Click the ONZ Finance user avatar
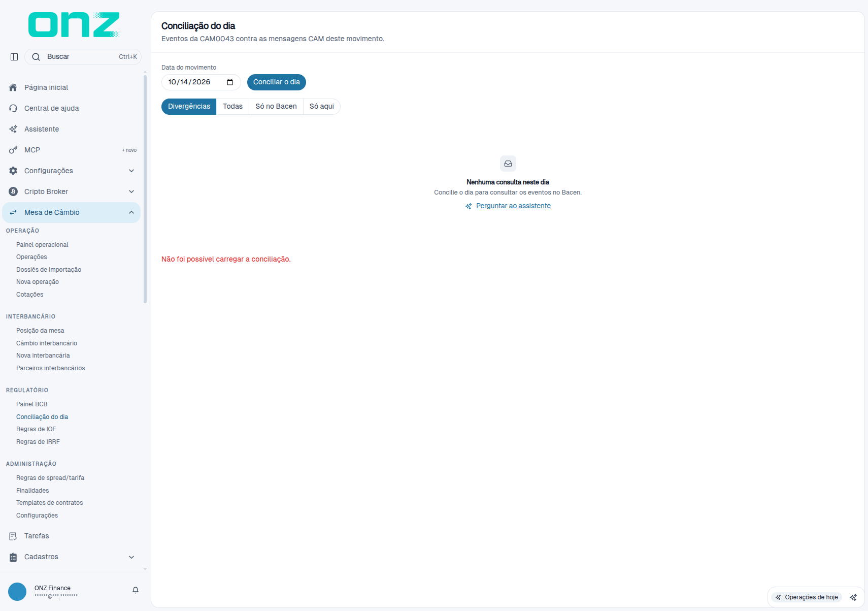The image size is (868, 611). (x=17, y=592)
